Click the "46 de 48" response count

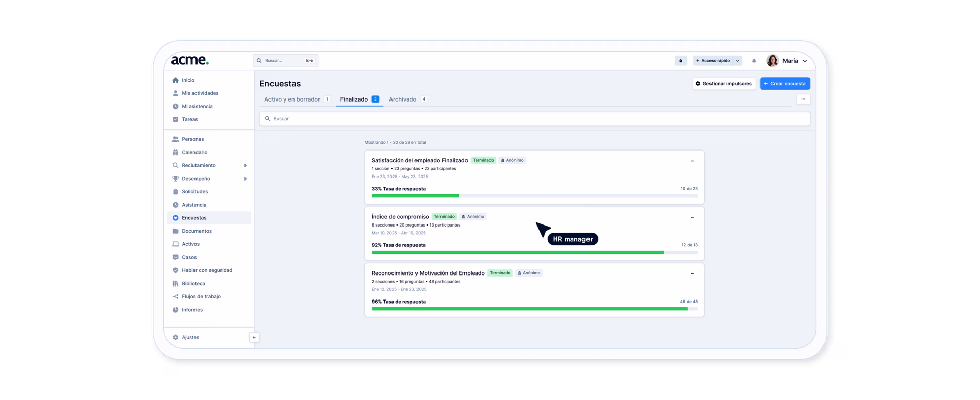coord(689,302)
